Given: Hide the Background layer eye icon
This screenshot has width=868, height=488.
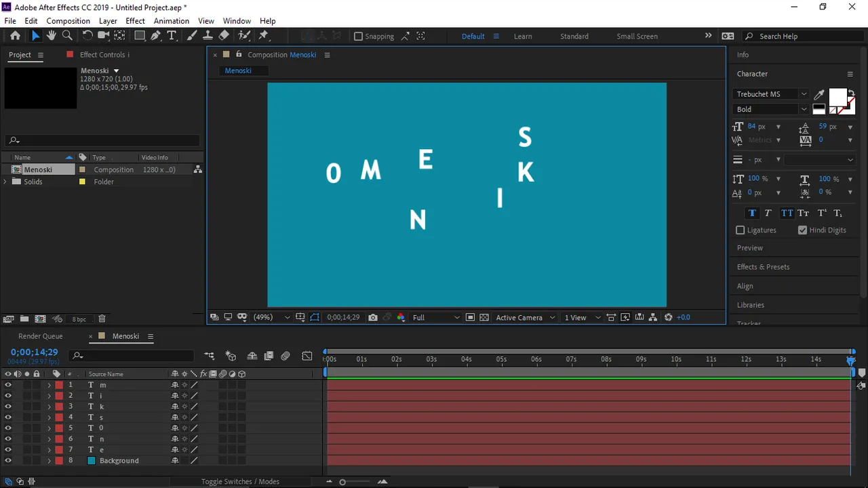Looking at the screenshot, I should pyautogui.click(x=8, y=461).
